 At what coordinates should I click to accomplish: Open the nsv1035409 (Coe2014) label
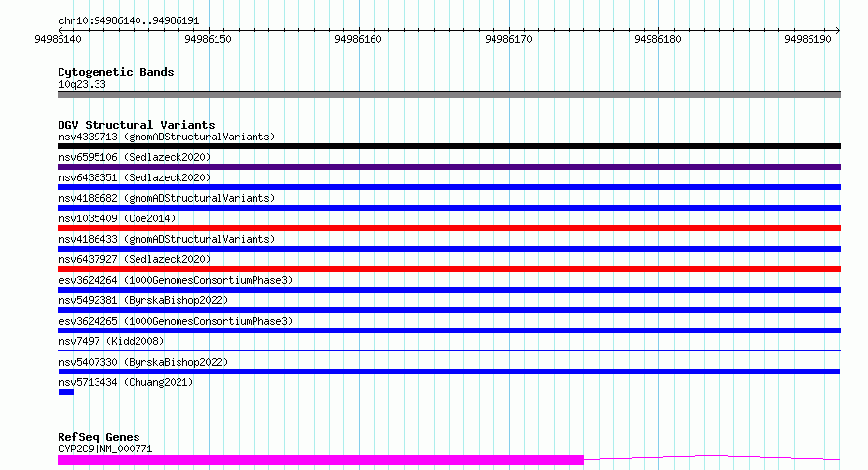tap(117, 218)
